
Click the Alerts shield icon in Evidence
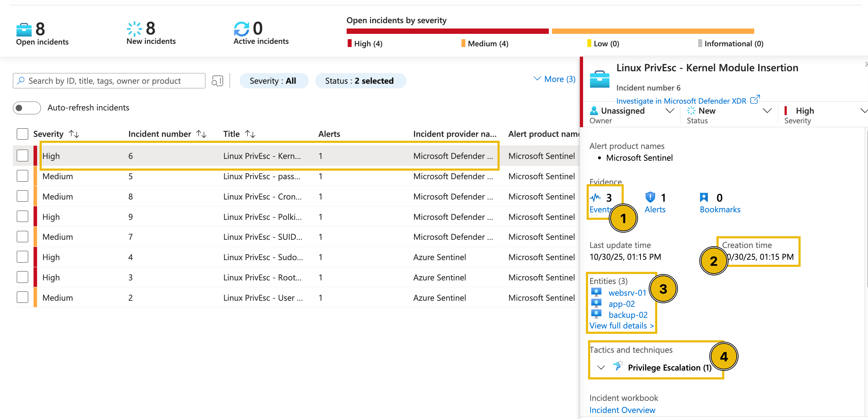pos(650,197)
